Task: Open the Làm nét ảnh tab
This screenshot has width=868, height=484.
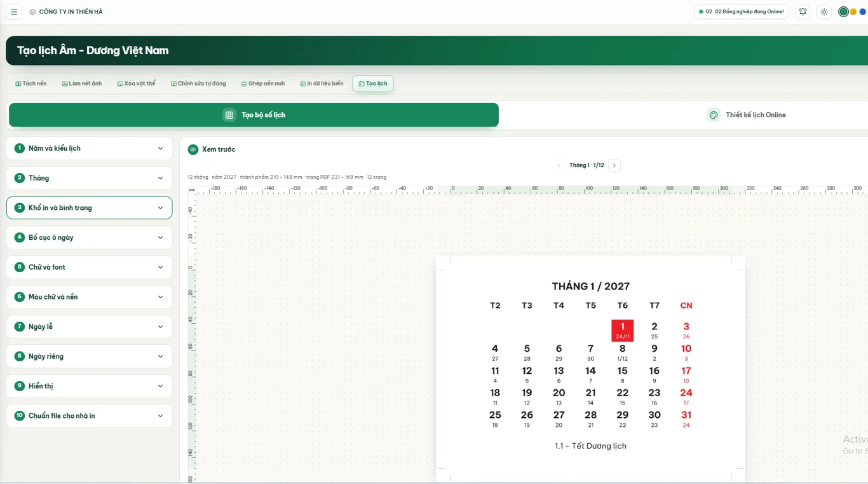Action: point(82,83)
